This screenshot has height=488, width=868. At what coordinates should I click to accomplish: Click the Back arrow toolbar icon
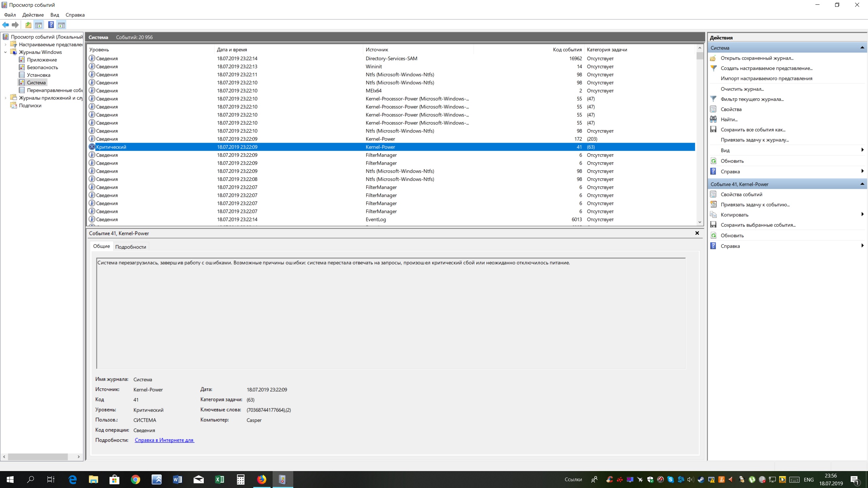(x=5, y=25)
